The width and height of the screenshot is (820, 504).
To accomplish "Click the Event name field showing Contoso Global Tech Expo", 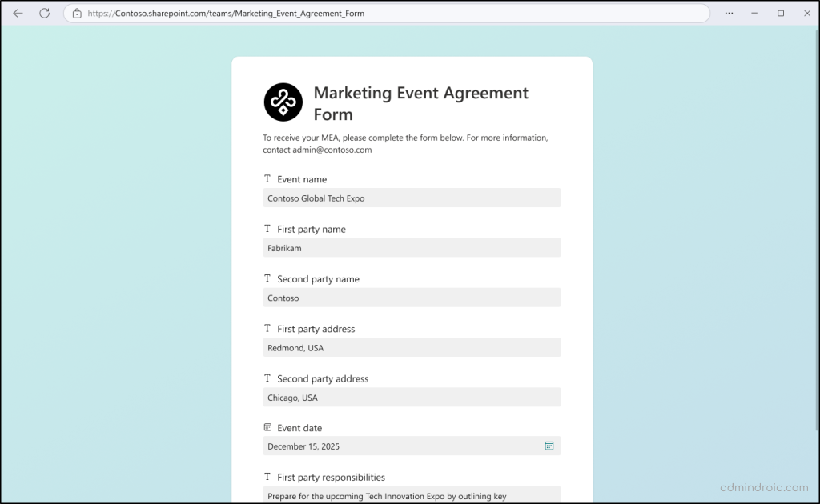I will [x=412, y=198].
